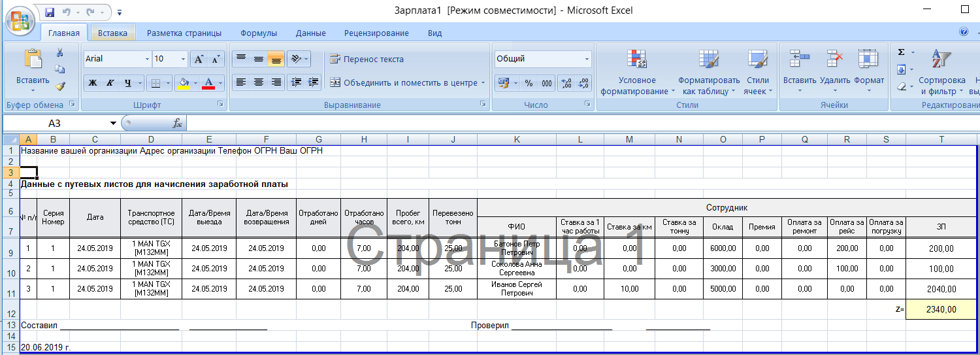
Task: Switch to the Вставка tab
Action: 112,33
